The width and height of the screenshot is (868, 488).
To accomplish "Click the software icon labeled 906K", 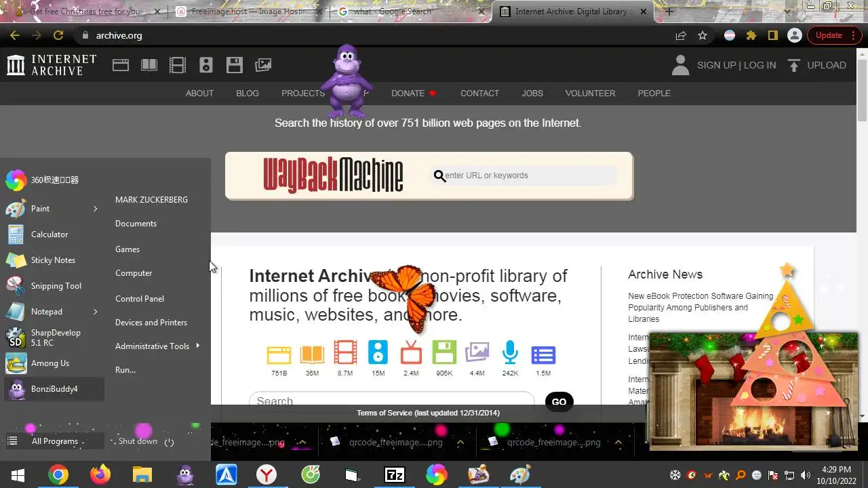I will pos(444,353).
